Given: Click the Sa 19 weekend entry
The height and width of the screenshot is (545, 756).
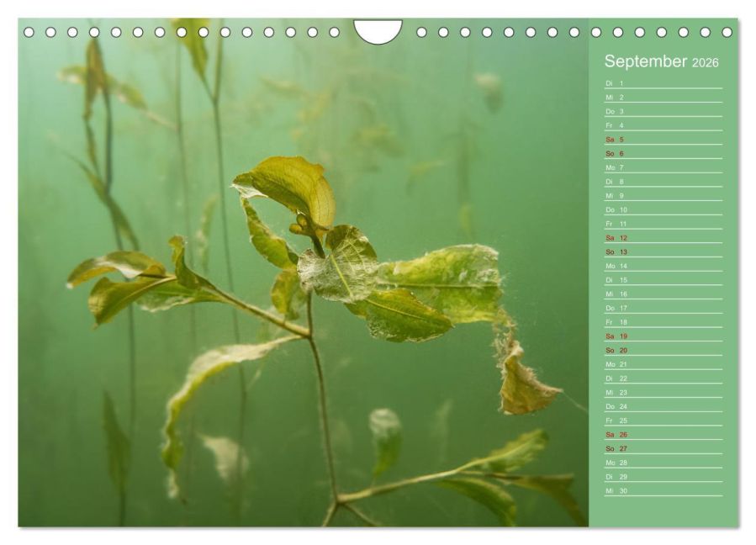Looking at the screenshot, I should coord(663,336).
